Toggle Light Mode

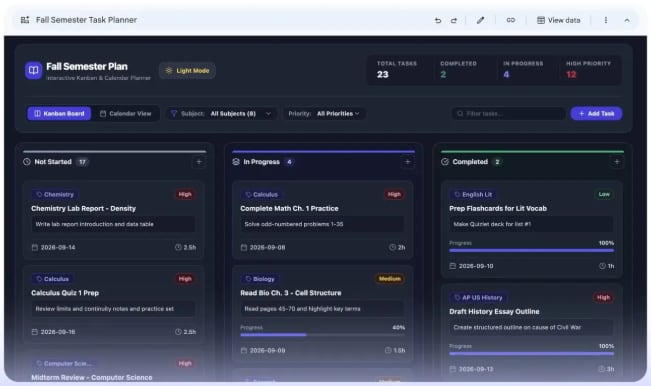tap(187, 71)
